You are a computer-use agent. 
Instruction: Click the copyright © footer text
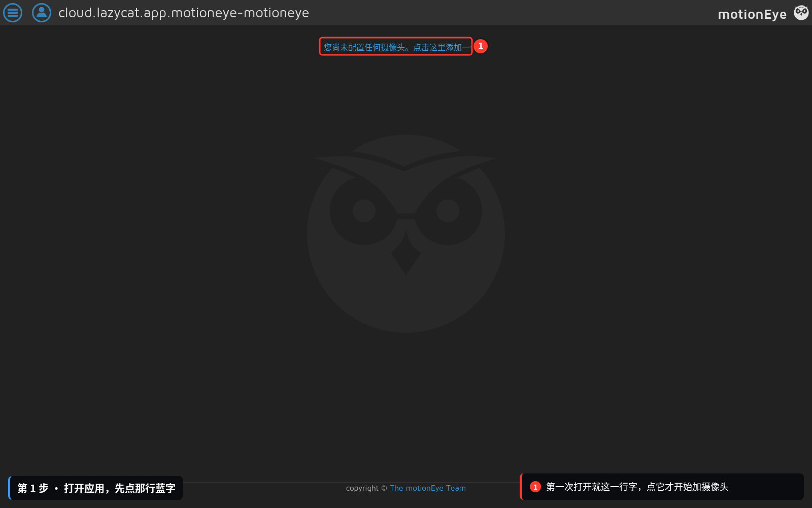pyautogui.click(x=366, y=488)
